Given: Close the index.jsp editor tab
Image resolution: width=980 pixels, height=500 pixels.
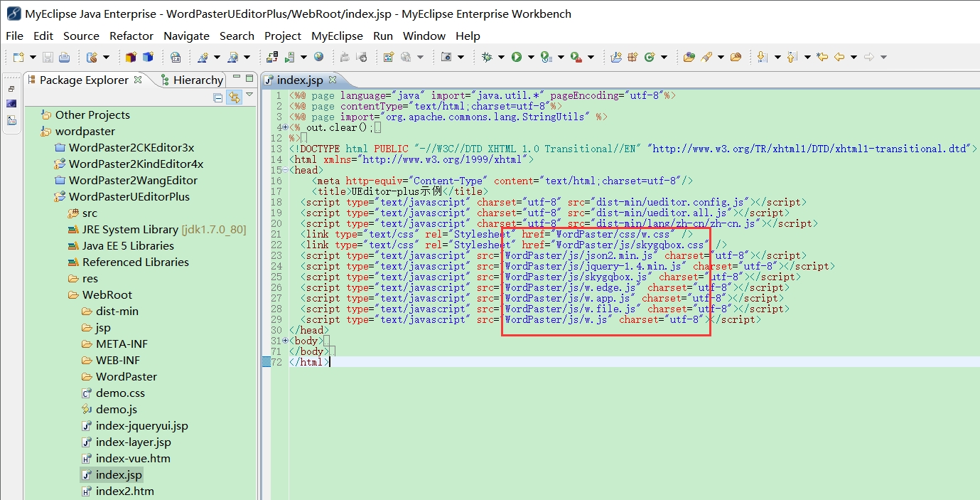Looking at the screenshot, I should click(x=332, y=80).
